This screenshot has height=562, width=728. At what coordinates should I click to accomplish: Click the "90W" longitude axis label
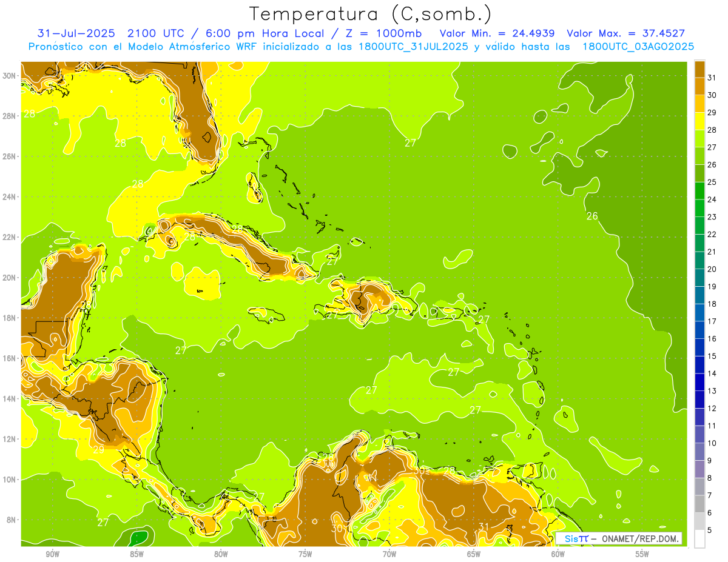(52, 554)
